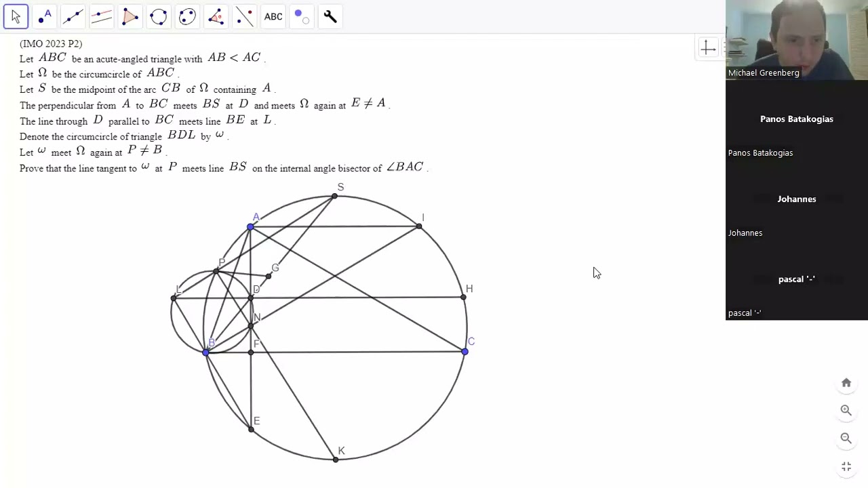This screenshot has width=868, height=488.
Task: Toggle the style bar axes icon
Action: tap(708, 47)
